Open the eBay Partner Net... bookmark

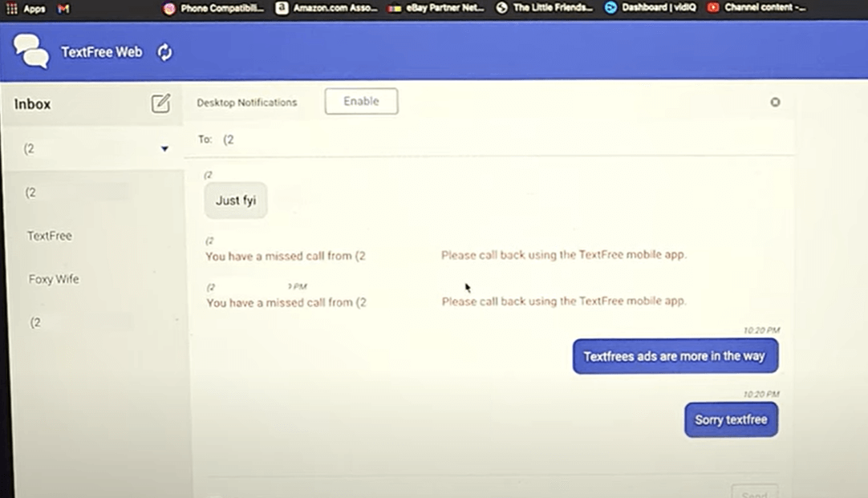pyautogui.click(x=436, y=8)
